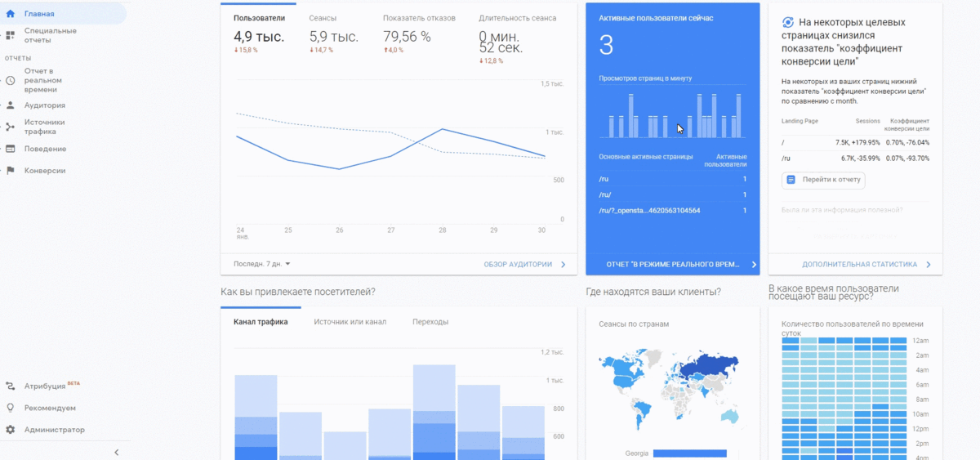Click the 7.5K, +179.95% sessions cell

pos(857,142)
